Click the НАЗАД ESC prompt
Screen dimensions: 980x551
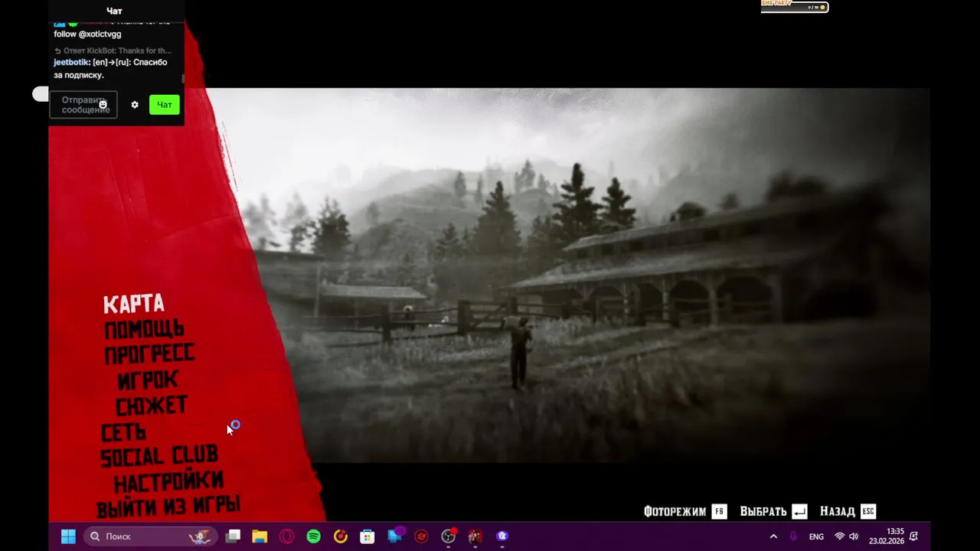coord(848,511)
